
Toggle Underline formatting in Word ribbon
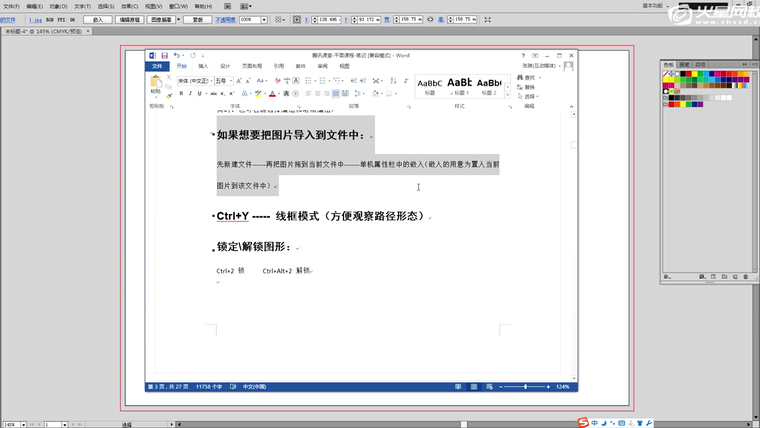pos(200,93)
